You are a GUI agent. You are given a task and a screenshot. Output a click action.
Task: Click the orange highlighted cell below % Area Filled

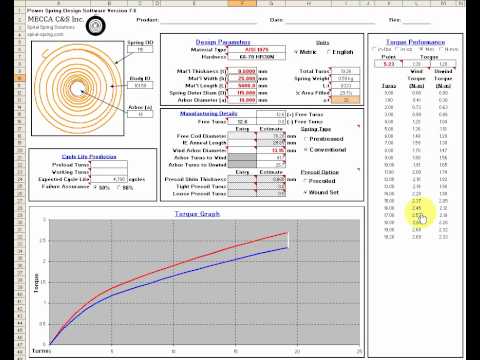(346, 100)
